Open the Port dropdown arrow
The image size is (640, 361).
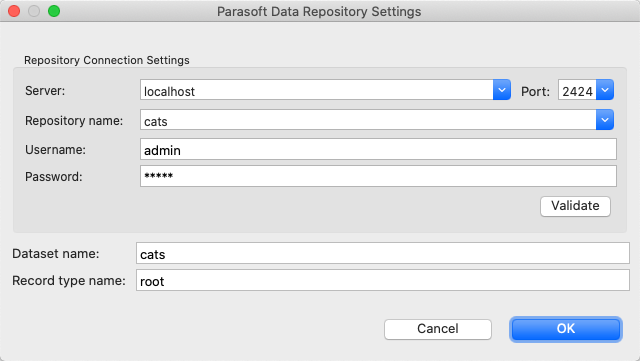[605, 90]
